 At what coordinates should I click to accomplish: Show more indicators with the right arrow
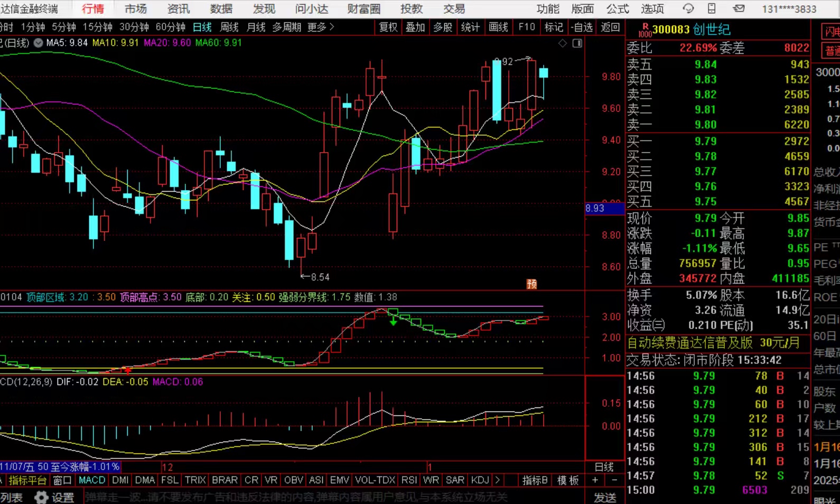(x=497, y=480)
